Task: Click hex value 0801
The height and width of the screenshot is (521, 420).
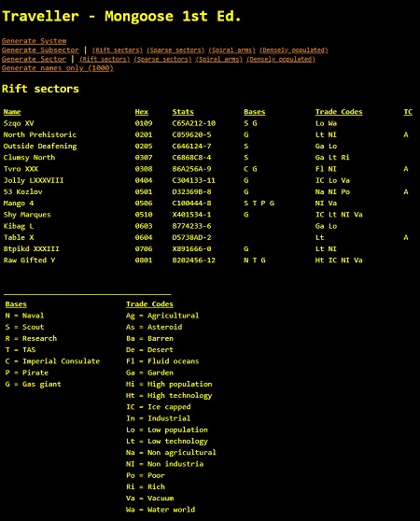Action: (144, 260)
